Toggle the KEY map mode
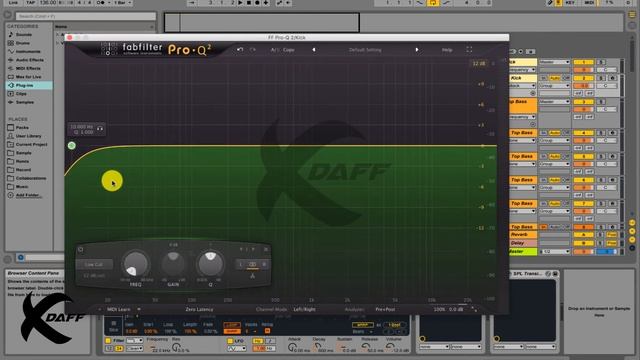The image size is (640, 360). [x=570, y=3]
